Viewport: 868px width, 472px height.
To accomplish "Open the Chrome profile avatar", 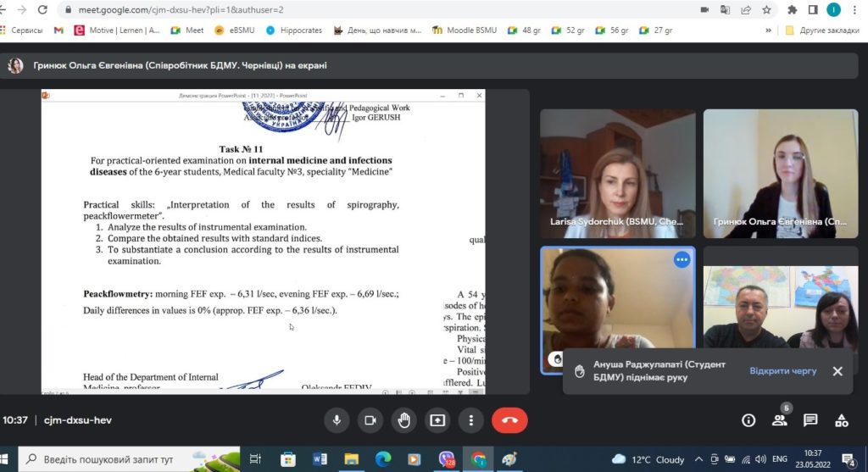I will (x=834, y=10).
